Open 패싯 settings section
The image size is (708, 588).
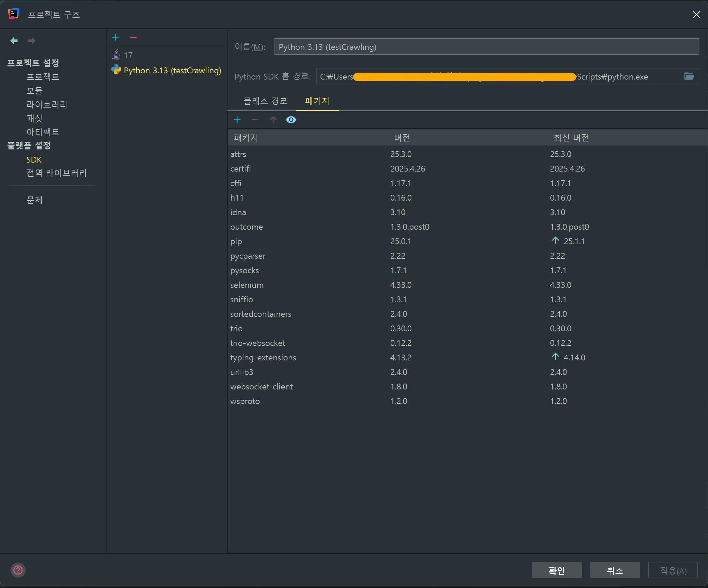(x=35, y=118)
